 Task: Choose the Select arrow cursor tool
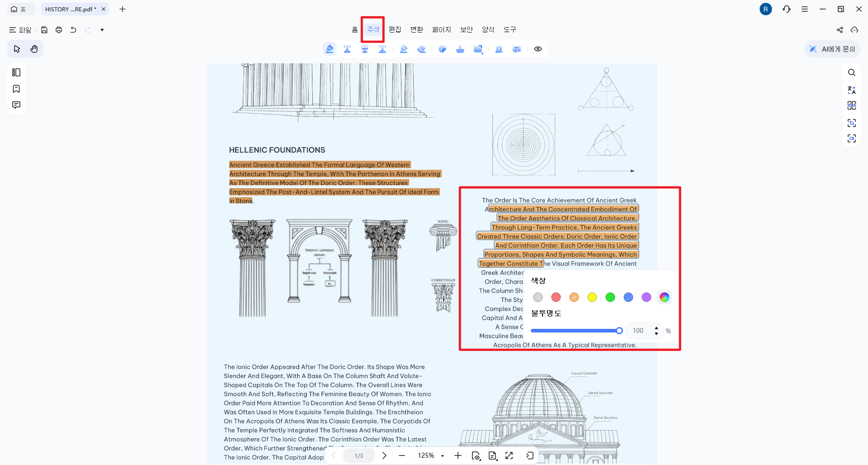17,49
